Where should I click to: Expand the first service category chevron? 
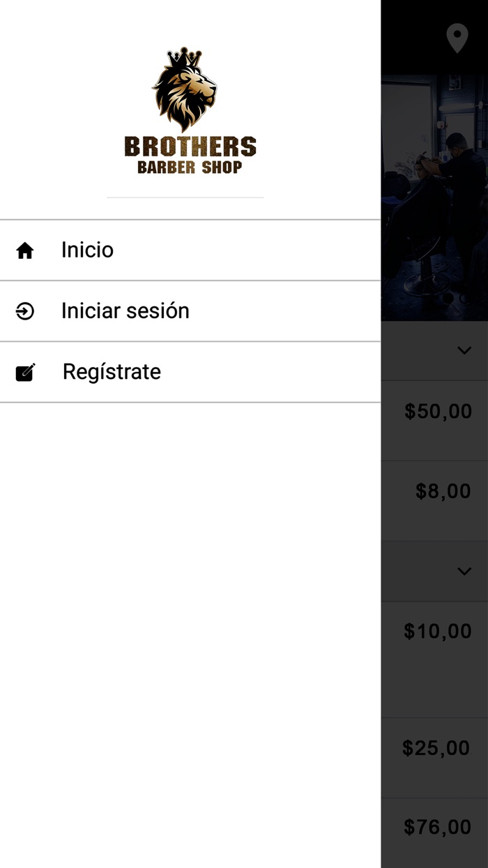(464, 350)
